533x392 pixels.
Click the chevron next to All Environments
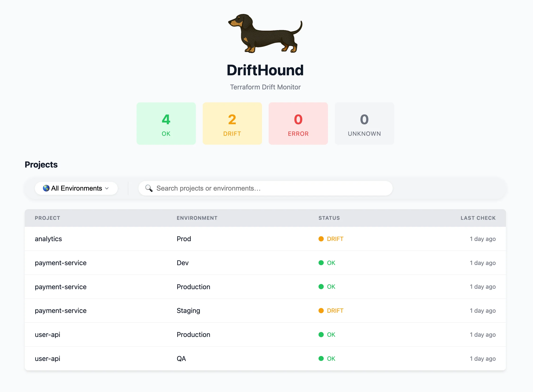pyautogui.click(x=107, y=188)
